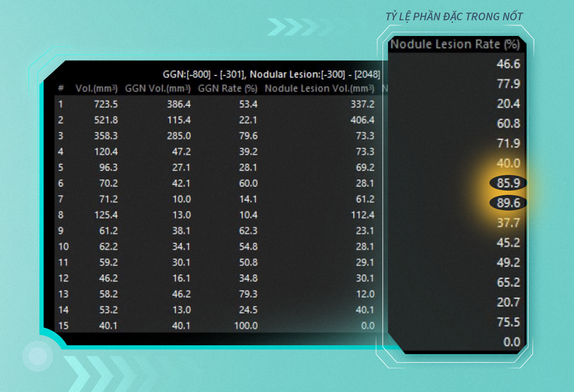Click the 406.4 nodule lesion volume cell
This screenshot has width=574, height=392.
[362, 120]
